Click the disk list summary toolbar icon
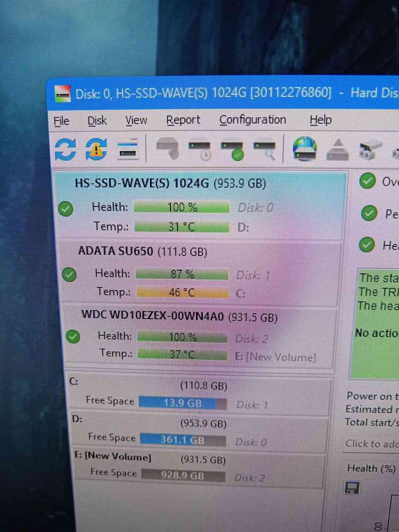 coord(128,149)
